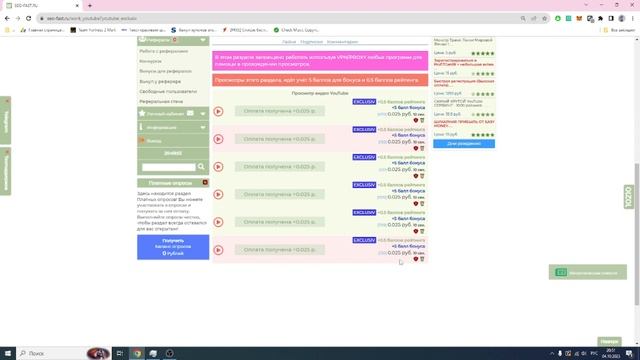This screenshot has height=360, width=640.
Task: Open the tab search chevron in Chrome's title bar
Action: [x=586, y=5]
